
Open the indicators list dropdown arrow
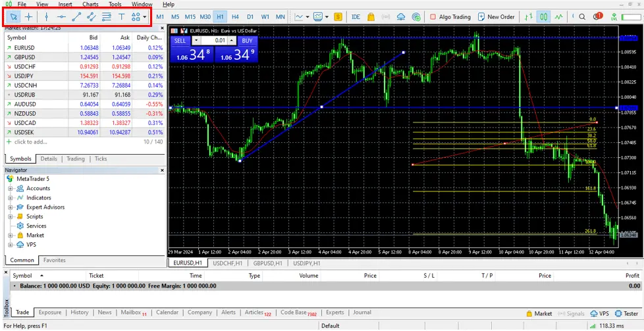tap(308, 17)
